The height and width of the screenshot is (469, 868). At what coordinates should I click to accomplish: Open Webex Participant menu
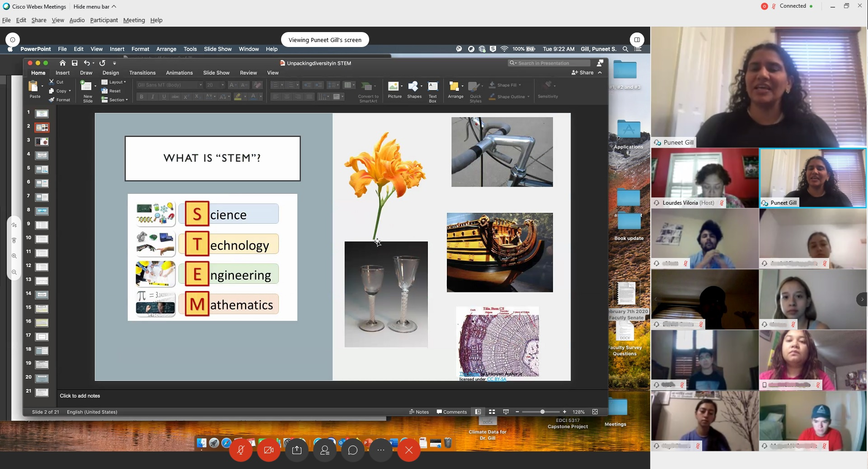tap(104, 20)
